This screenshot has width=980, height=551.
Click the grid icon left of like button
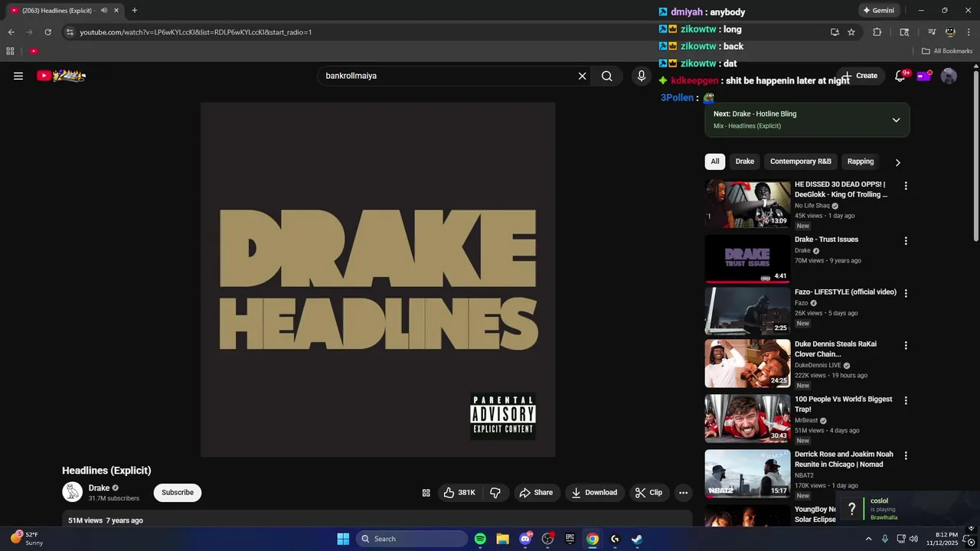(426, 493)
